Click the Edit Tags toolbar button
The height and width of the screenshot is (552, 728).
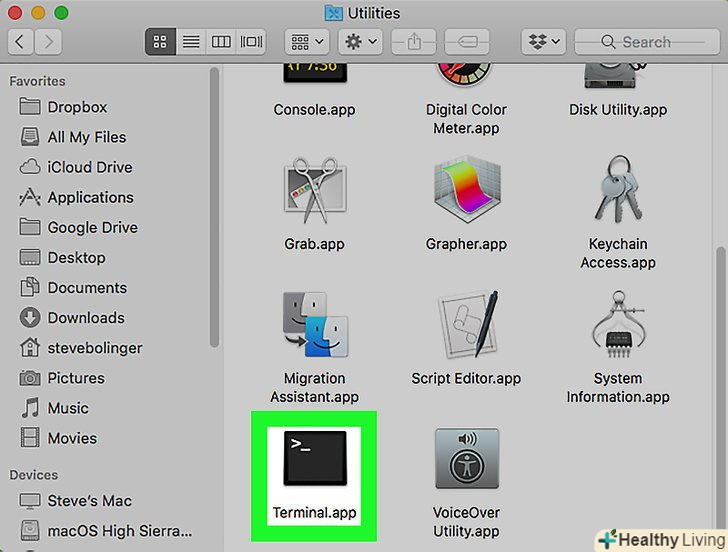(x=467, y=42)
